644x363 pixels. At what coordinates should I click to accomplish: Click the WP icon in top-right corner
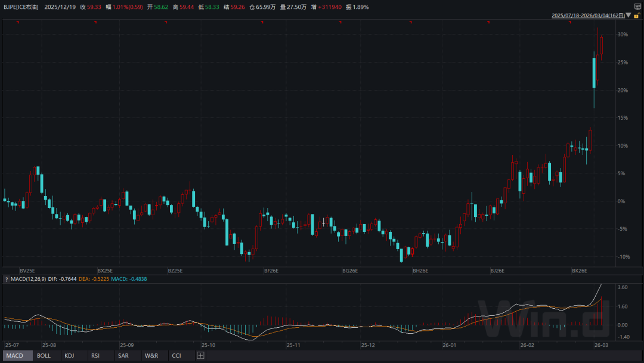click(x=637, y=7)
